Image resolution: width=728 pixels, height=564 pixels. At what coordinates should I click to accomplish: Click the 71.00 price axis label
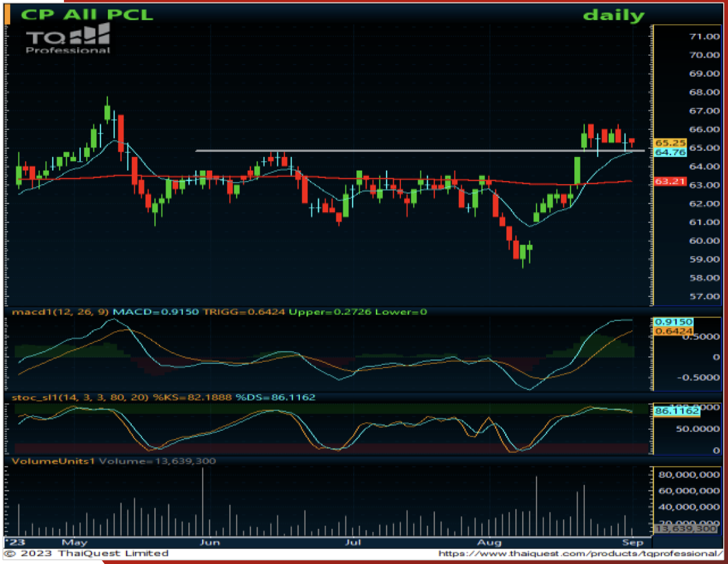coord(704,36)
